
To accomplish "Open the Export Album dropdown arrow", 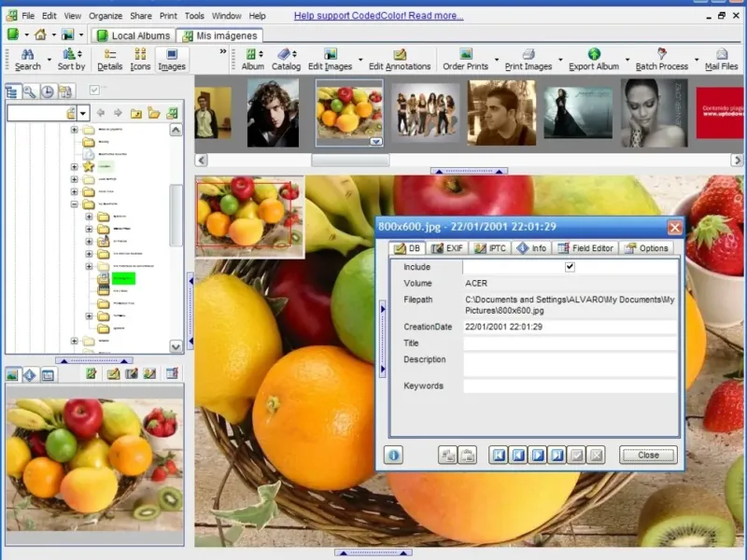I will coord(627,60).
